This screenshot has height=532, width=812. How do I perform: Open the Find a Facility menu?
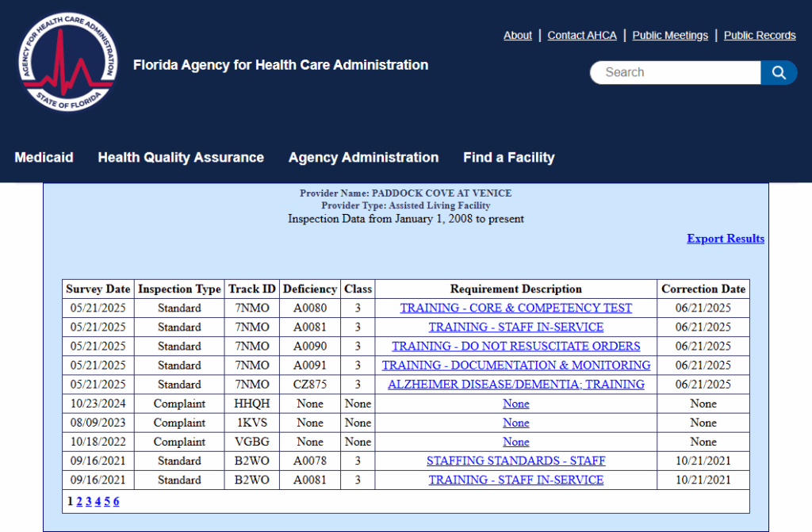pos(508,158)
